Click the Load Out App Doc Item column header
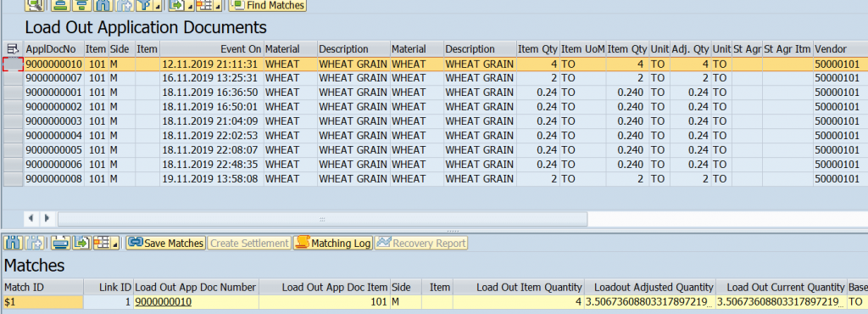Image resolution: width=868 pixels, height=314 pixels. click(325, 287)
